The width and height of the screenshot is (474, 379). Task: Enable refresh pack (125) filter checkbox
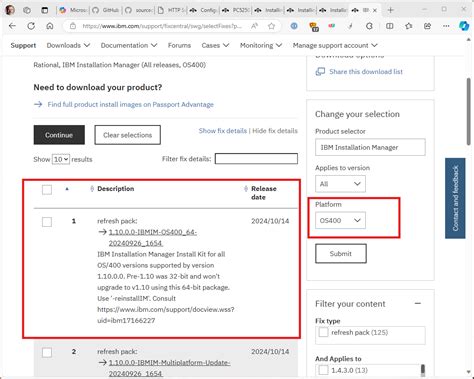323,332
